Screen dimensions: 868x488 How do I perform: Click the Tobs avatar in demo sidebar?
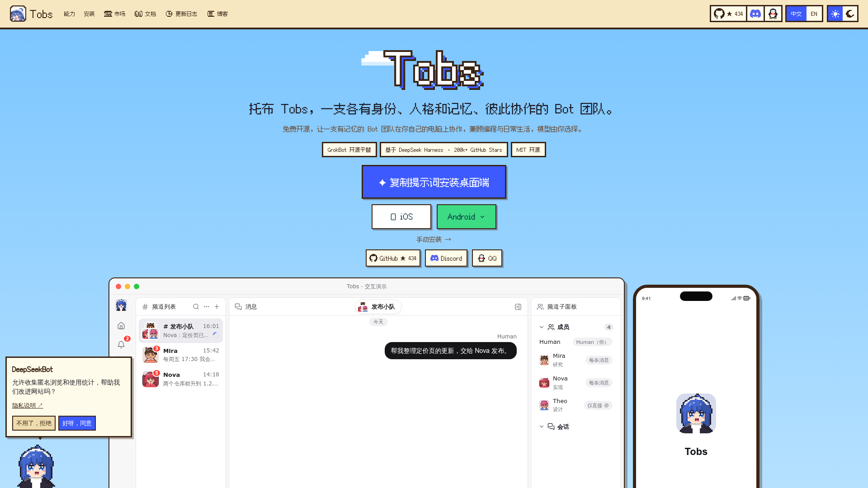pos(121,305)
